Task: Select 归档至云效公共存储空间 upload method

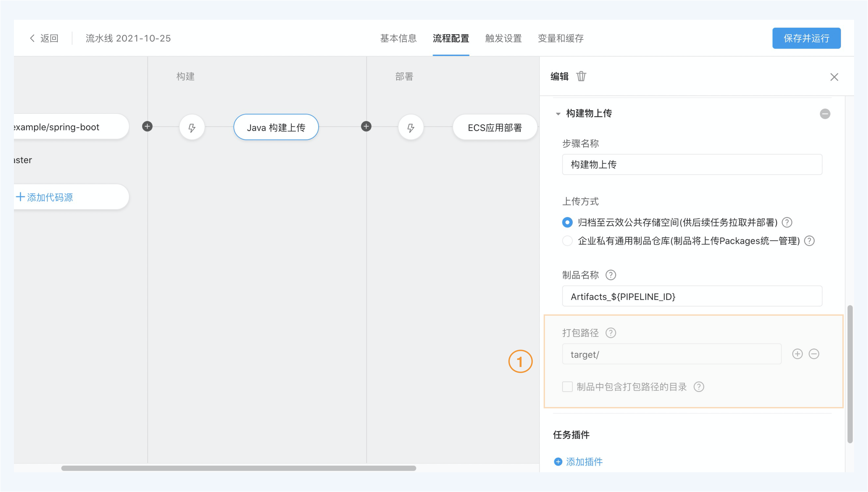Action: click(x=567, y=222)
